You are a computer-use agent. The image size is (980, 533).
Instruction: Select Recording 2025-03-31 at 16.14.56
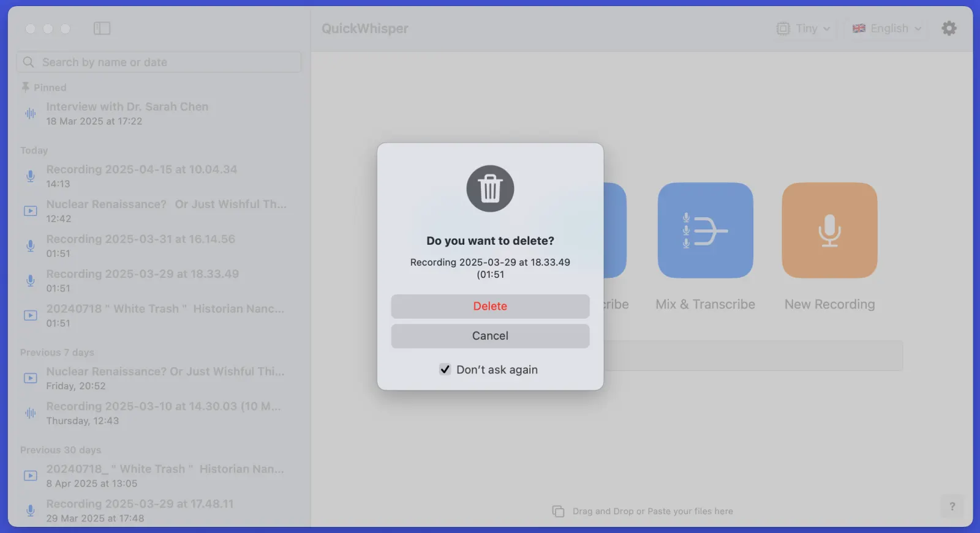pyautogui.click(x=159, y=246)
